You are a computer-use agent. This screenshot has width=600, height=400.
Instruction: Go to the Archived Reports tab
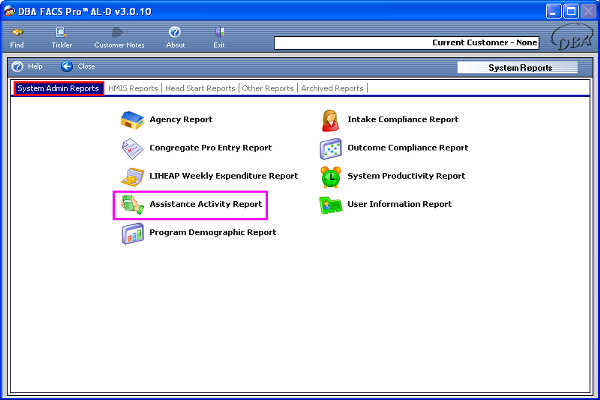coord(333,88)
